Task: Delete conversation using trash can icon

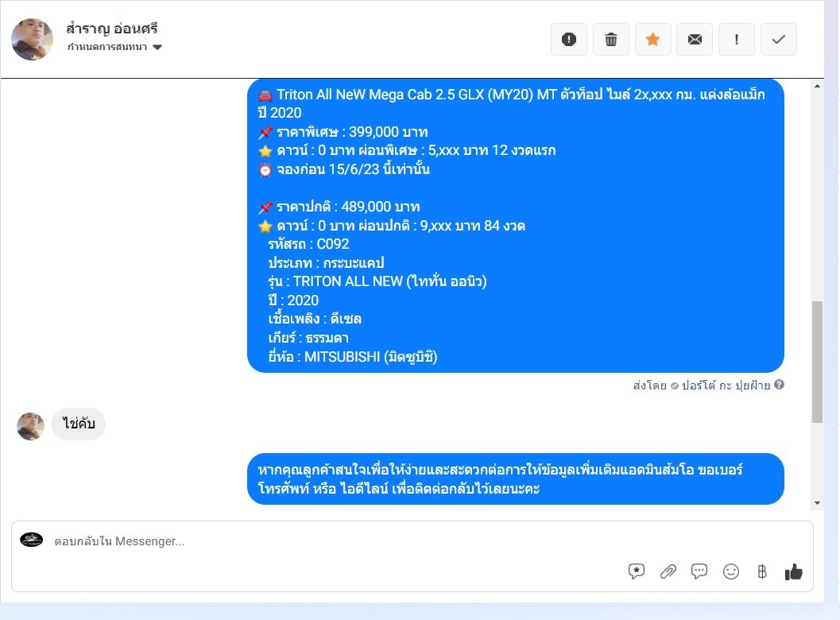Action: [x=610, y=39]
